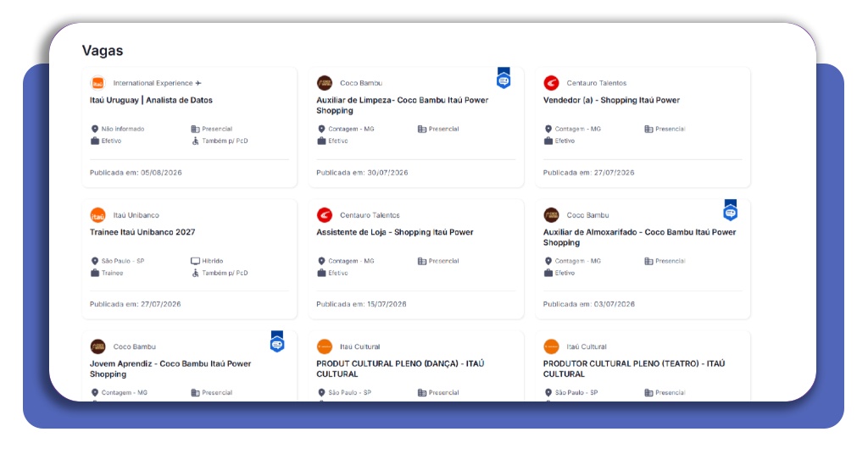The width and height of the screenshot is (868, 454).
Task: Open Assistente de Loja Shopping Itaú Power job
Action: pos(395,232)
